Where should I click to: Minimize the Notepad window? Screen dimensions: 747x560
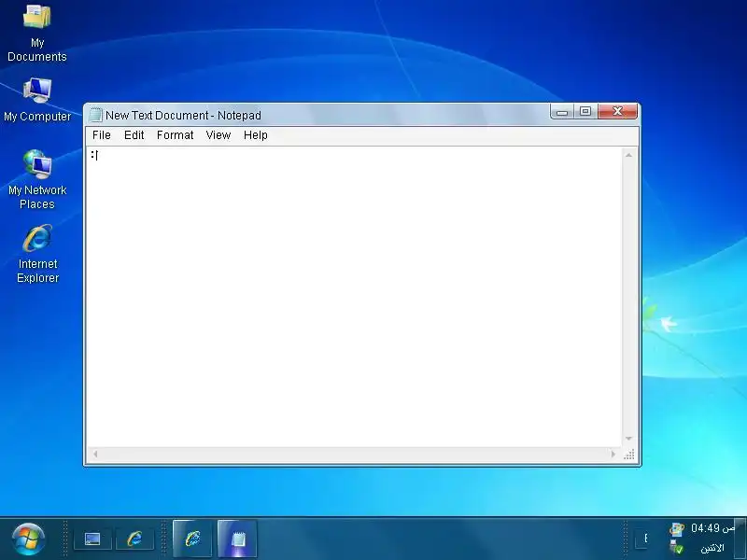click(562, 112)
